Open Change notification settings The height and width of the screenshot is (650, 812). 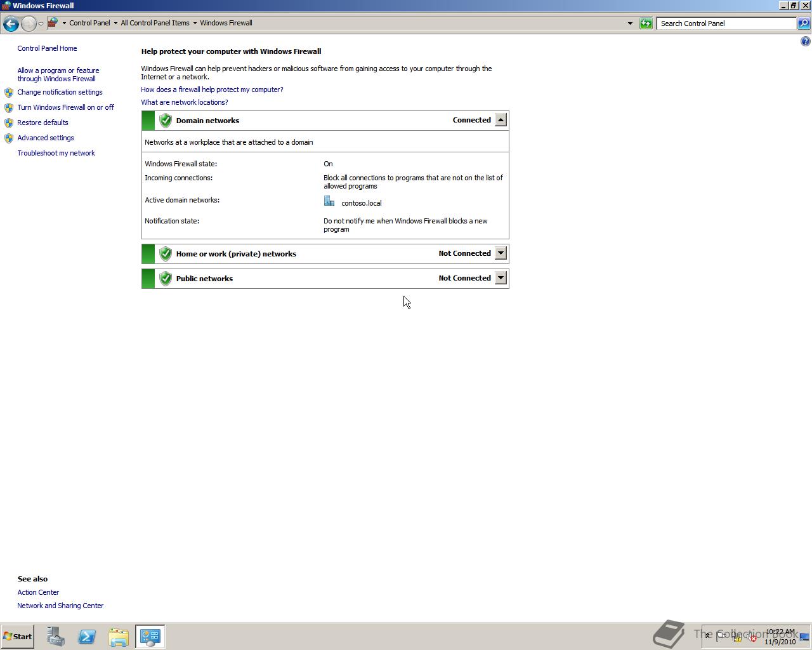pyautogui.click(x=60, y=92)
